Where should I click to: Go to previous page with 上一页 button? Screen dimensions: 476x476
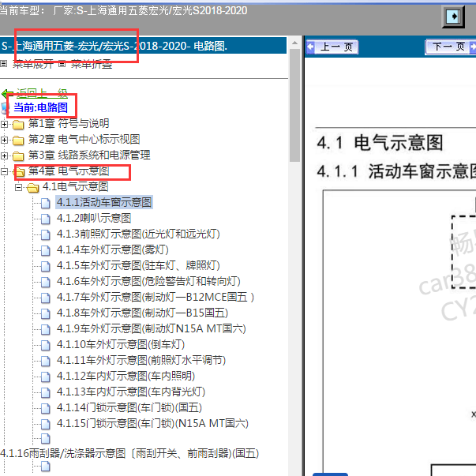[x=332, y=47]
